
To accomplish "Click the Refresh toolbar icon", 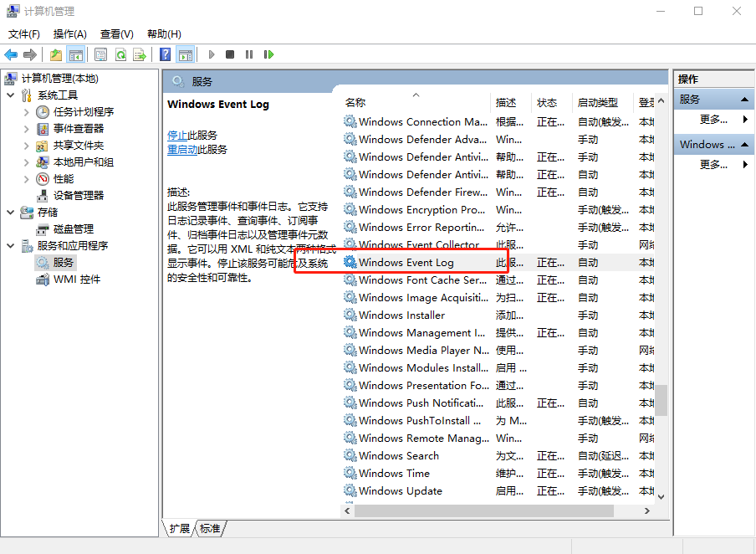I will point(120,54).
